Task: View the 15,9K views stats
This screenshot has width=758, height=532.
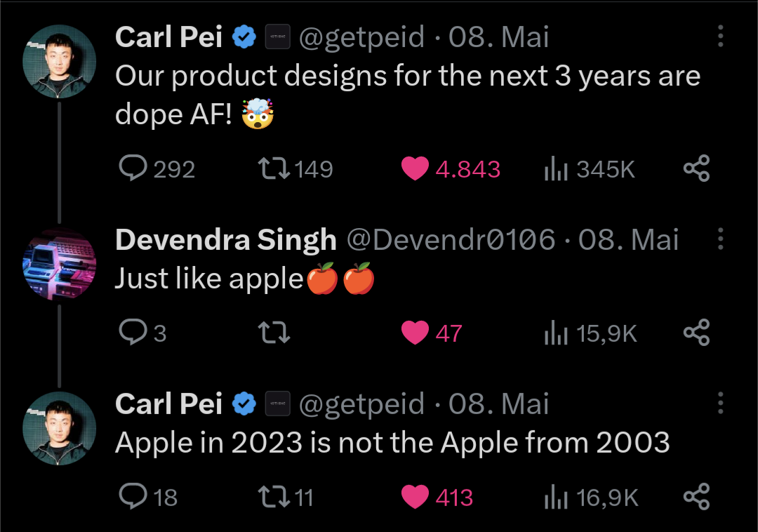Action: [555, 333]
